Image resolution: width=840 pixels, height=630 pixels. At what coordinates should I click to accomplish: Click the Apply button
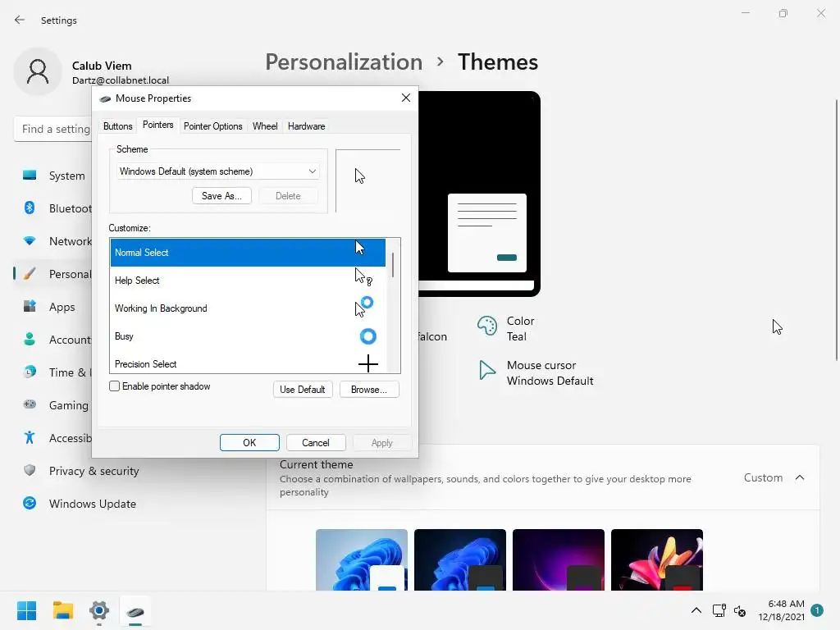click(x=382, y=442)
